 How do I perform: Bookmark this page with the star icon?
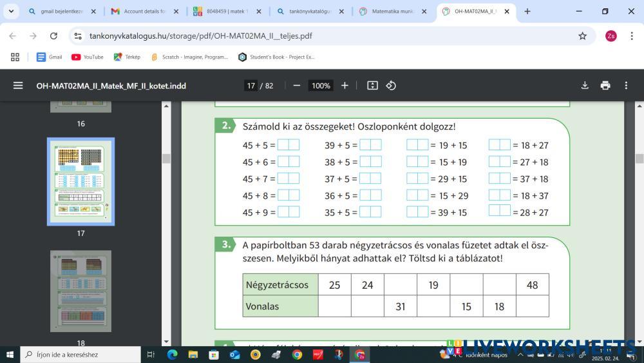[583, 36]
